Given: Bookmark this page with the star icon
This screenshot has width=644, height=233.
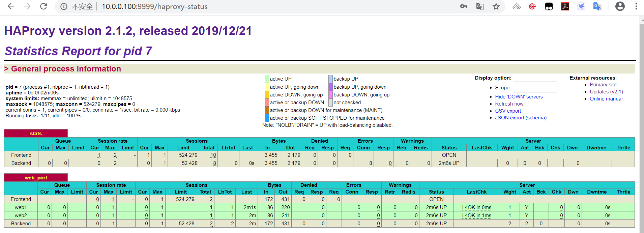Looking at the screenshot, I should pos(496,6).
